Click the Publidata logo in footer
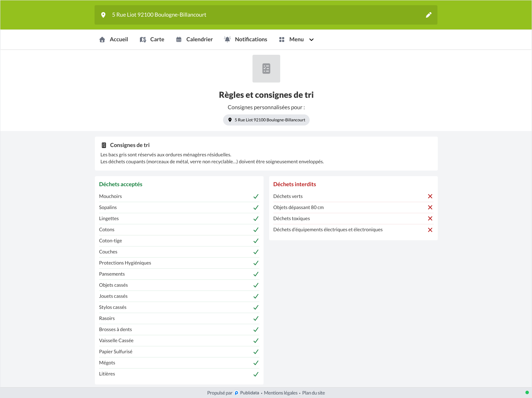532x398 pixels. (x=237, y=393)
